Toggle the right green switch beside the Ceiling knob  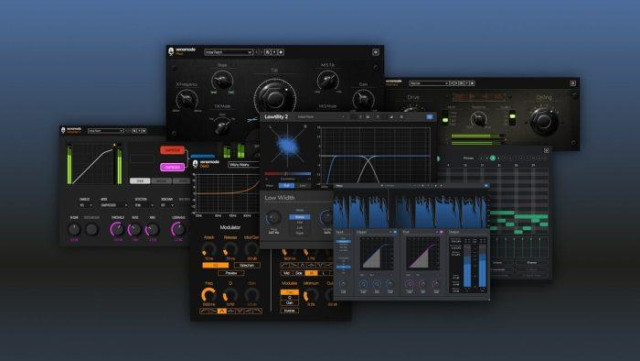tap(512, 118)
